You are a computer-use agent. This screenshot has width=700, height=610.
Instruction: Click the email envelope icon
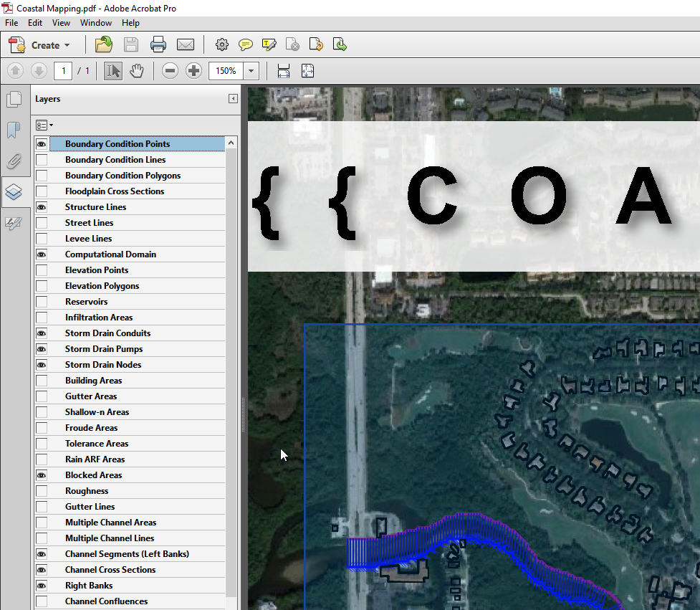point(186,45)
